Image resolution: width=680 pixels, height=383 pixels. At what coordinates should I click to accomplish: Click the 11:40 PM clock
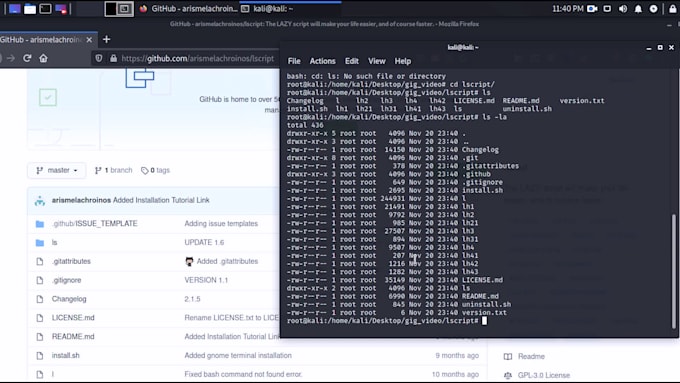pos(568,9)
